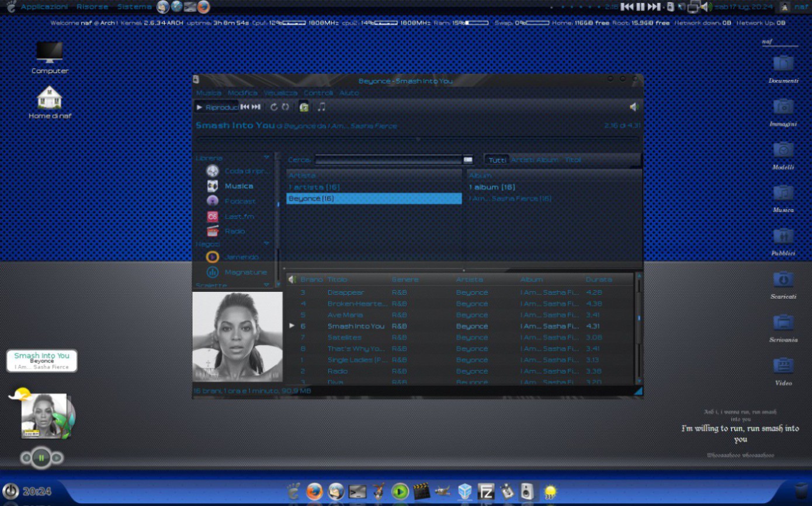Open the Musica menu
The width and height of the screenshot is (812, 506).
209,93
